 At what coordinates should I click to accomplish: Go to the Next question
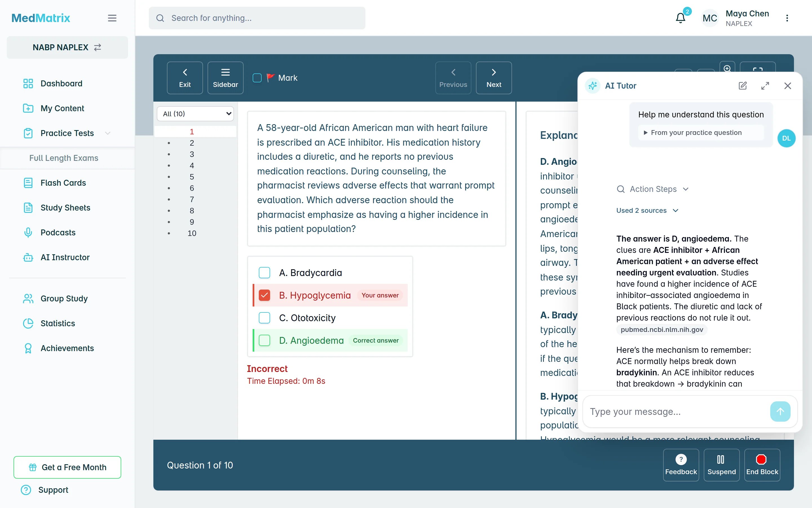click(x=494, y=78)
